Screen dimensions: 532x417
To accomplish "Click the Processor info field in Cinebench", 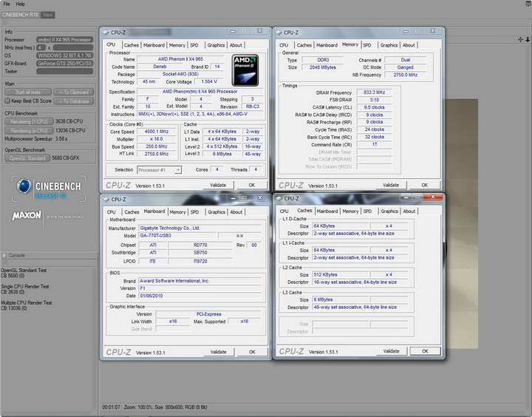I will pyautogui.click(x=64, y=40).
